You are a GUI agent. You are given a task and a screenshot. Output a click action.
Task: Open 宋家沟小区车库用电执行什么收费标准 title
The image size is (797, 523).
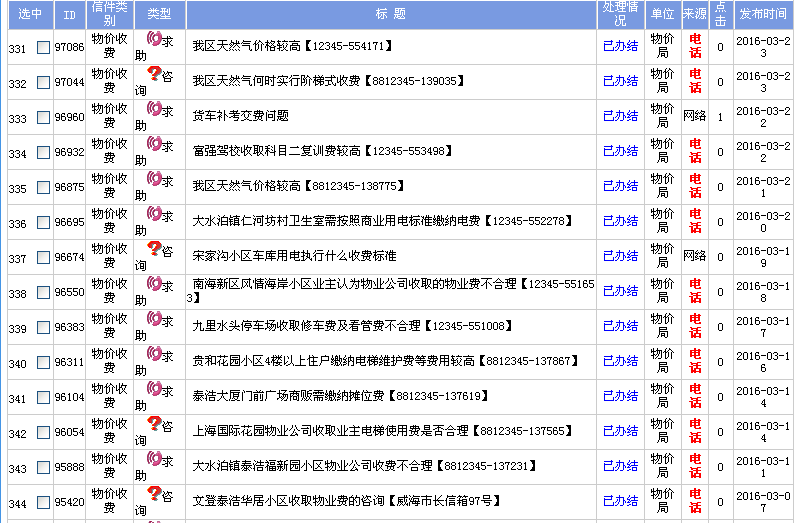point(294,256)
